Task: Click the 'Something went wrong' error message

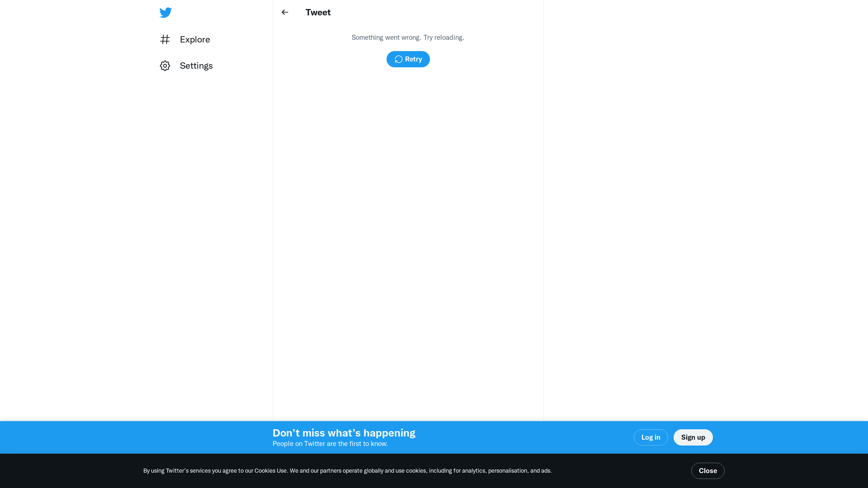Action: point(408,38)
